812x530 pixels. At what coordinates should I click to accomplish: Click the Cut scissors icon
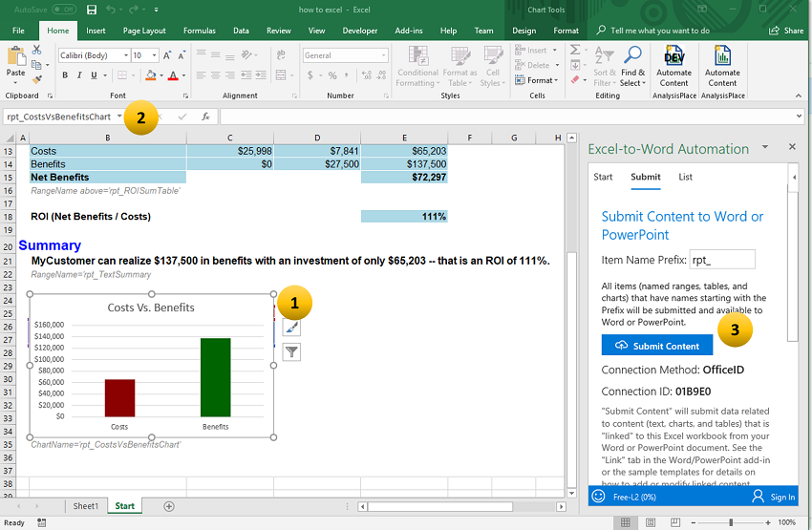[x=36, y=51]
